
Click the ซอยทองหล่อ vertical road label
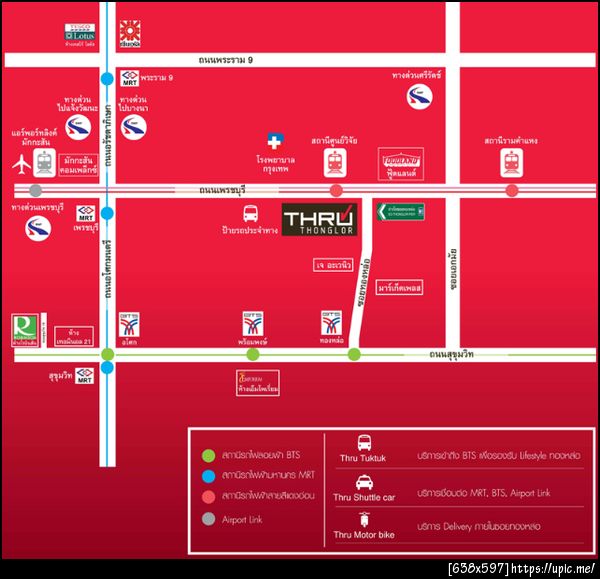364,283
